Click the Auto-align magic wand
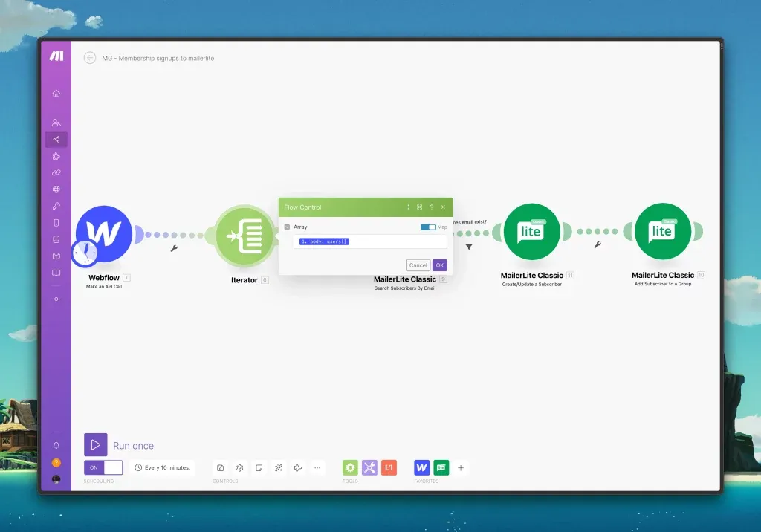 pos(279,468)
